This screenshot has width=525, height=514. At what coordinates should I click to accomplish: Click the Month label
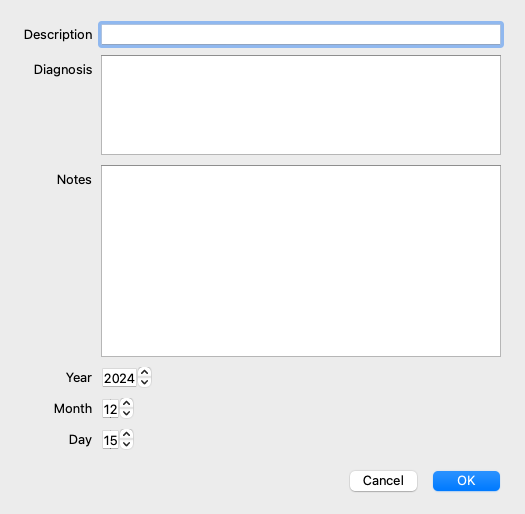point(73,409)
